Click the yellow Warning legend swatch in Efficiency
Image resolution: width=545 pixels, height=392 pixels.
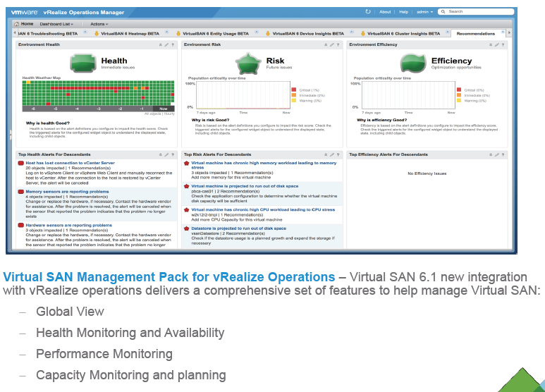(459, 101)
